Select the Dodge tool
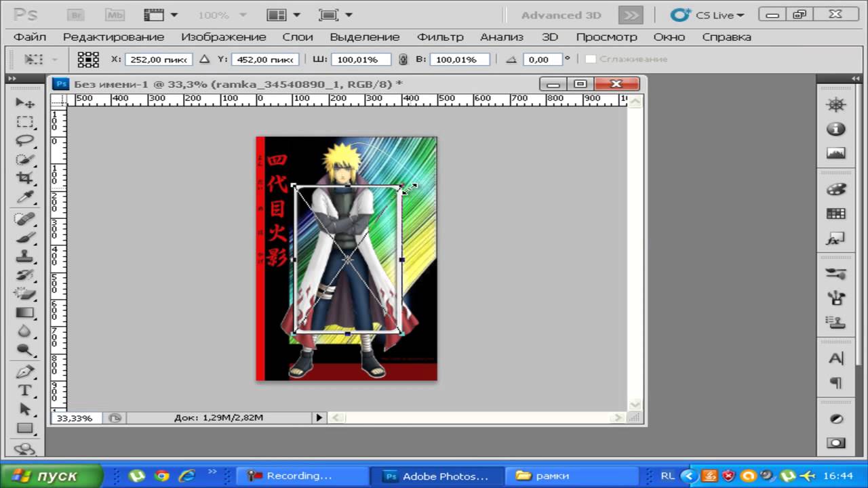868x488 pixels. coord(25,350)
